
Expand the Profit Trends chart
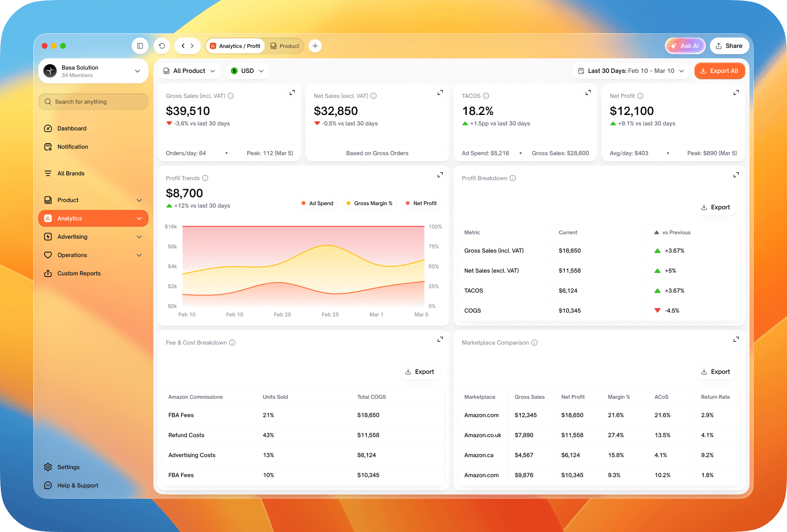pos(440,175)
